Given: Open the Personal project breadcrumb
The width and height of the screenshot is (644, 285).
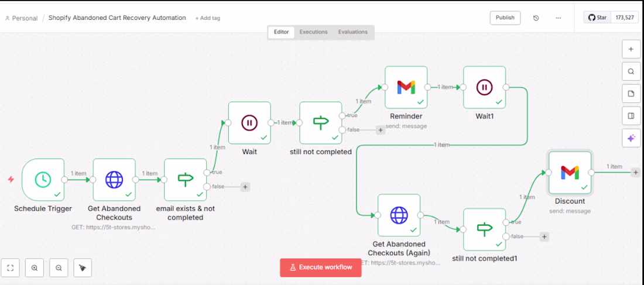Looking at the screenshot, I should coord(21,18).
